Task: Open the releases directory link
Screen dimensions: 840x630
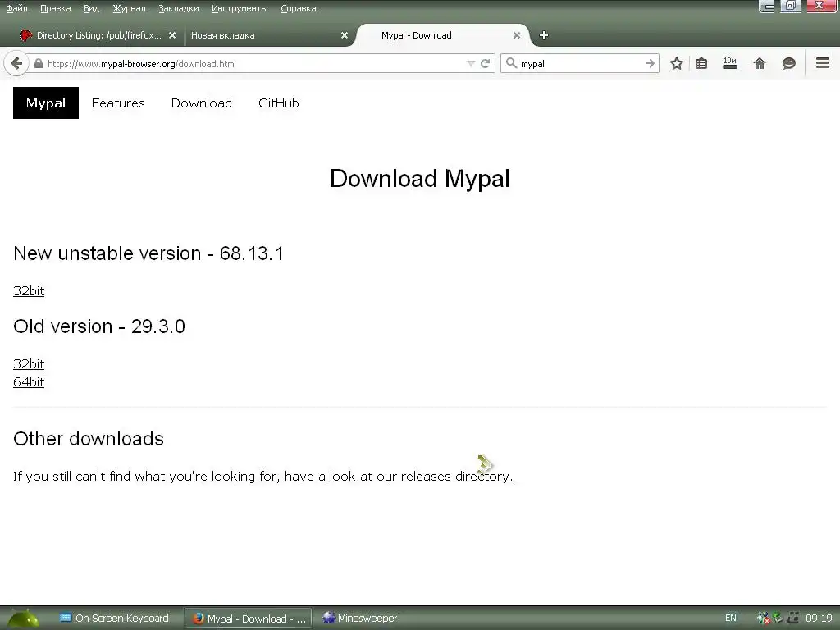Action: pos(457,477)
